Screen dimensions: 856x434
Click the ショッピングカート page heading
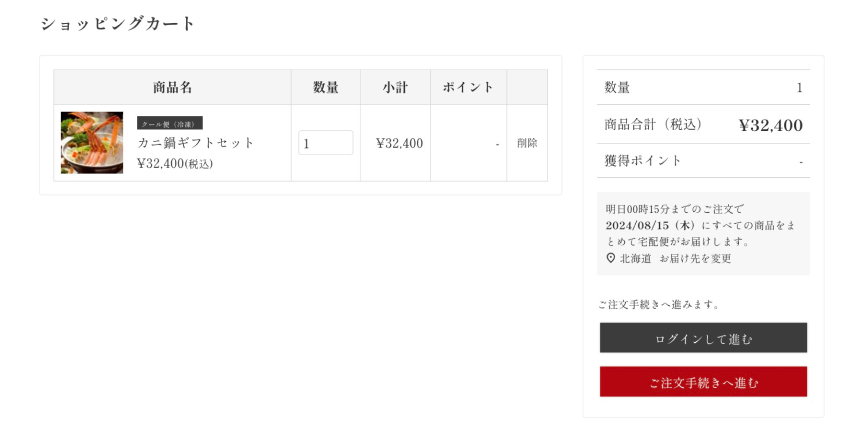pyautogui.click(x=118, y=24)
